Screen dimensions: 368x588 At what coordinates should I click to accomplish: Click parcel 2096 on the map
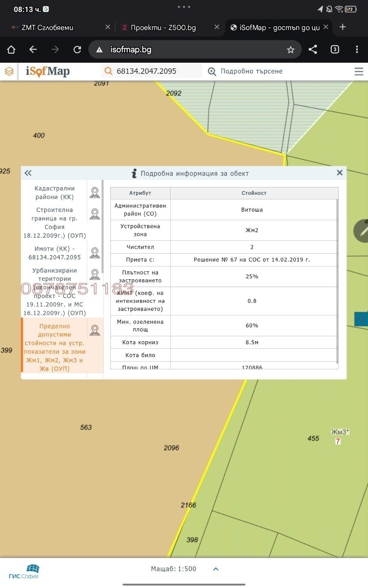click(171, 448)
